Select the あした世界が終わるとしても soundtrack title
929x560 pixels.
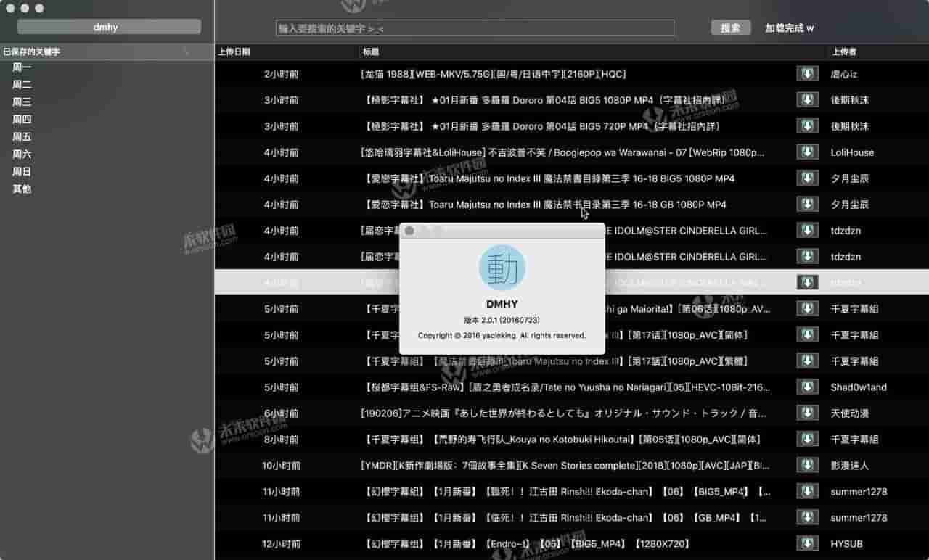(x=564, y=413)
